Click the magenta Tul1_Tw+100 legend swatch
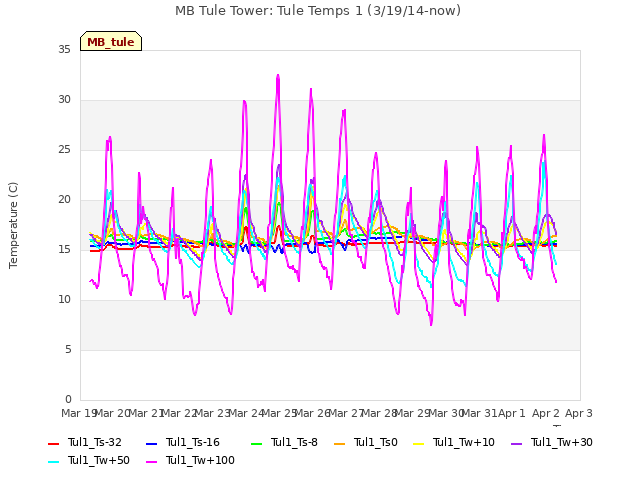The width and height of the screenshot is (640, 480). click(x=151, y=462)
